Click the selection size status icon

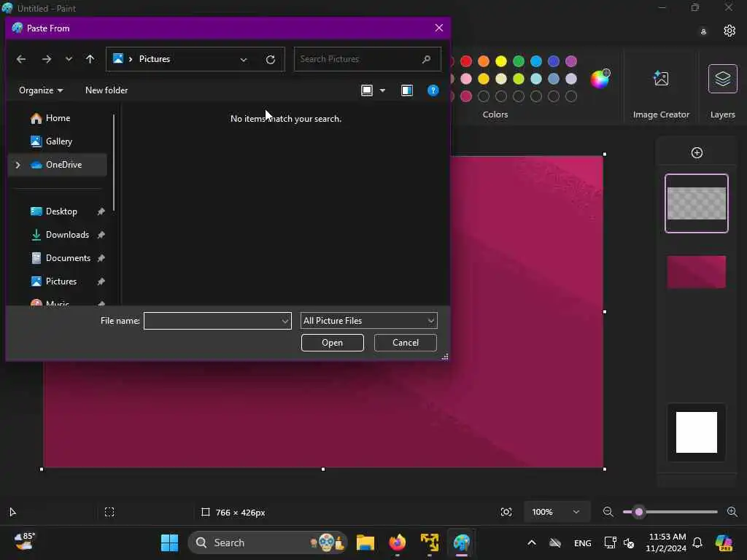pos(109,513)
